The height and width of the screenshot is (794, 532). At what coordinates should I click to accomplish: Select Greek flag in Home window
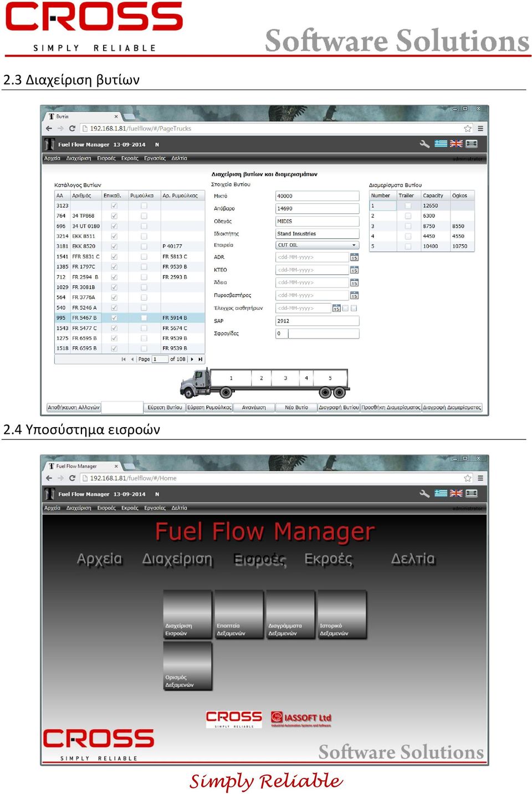441,493
